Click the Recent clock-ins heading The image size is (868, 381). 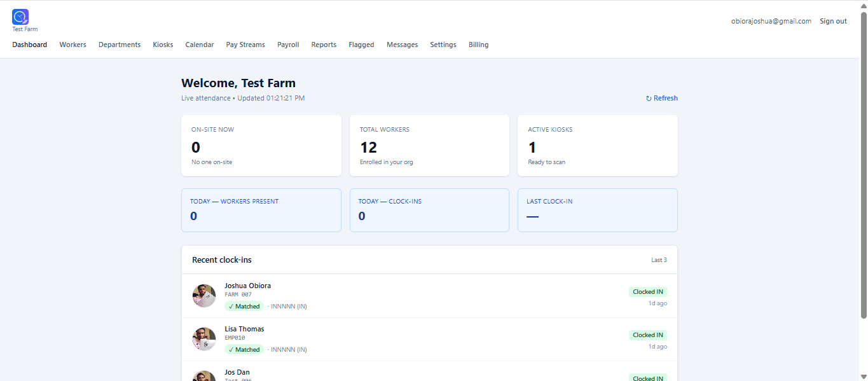[x=222, y=260]
